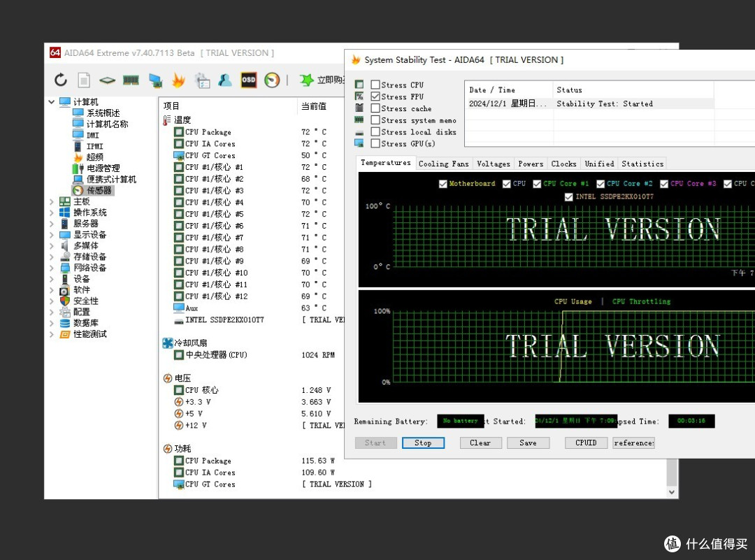
Task: Click the memory module toolbar icon
Action: pyautogui.click(x=131, y=80)
